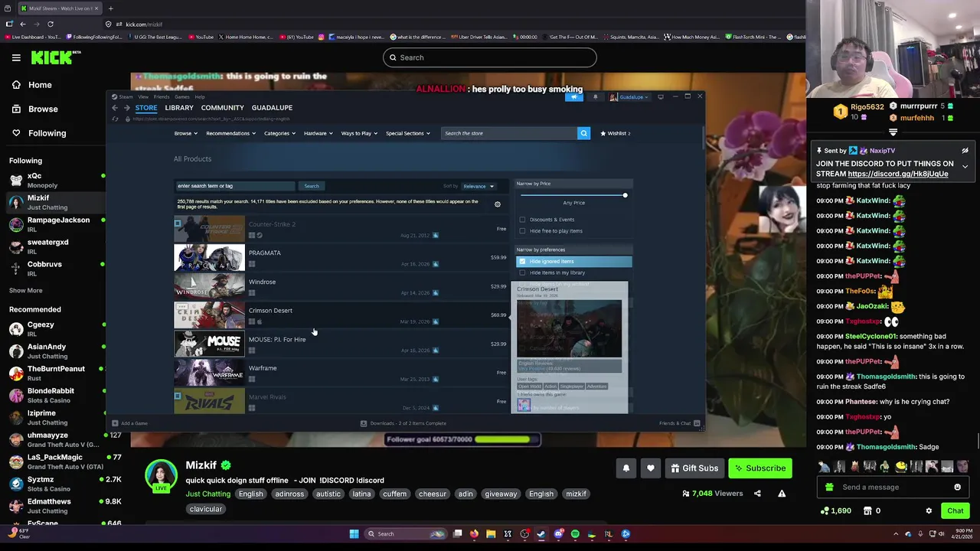This screenshot has width=980, height=551.
Task: Switch to Steam COMMUNITY tab
Action: (222, 108)
